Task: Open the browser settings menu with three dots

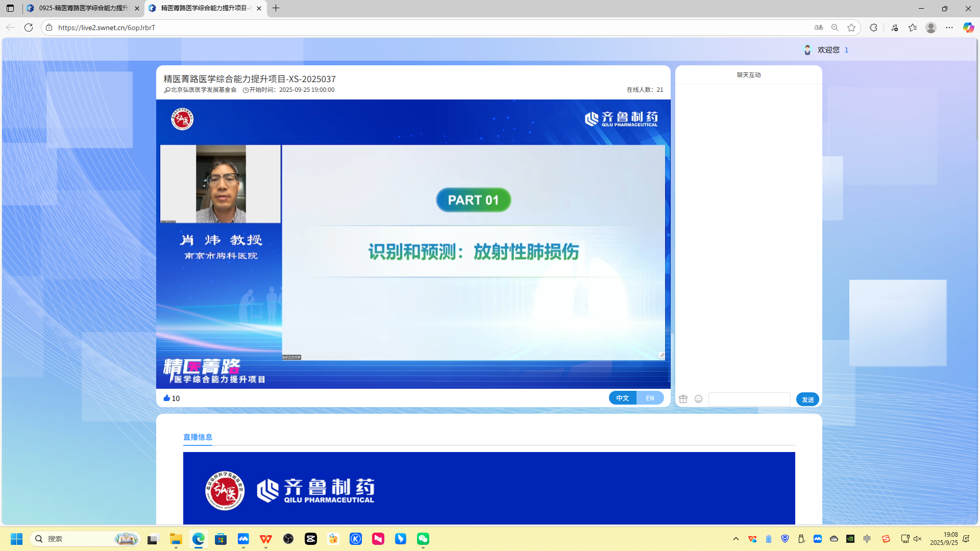Action: point(948,28)
